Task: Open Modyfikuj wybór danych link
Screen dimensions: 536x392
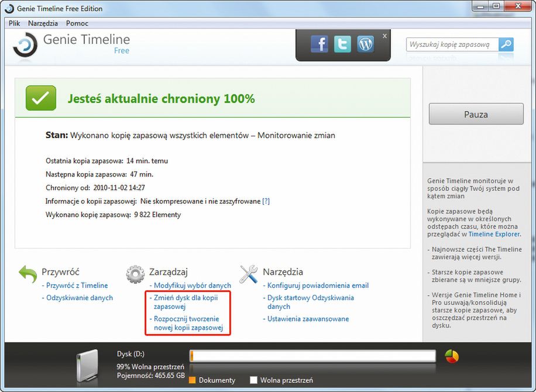Action: [x=193, y=286]
